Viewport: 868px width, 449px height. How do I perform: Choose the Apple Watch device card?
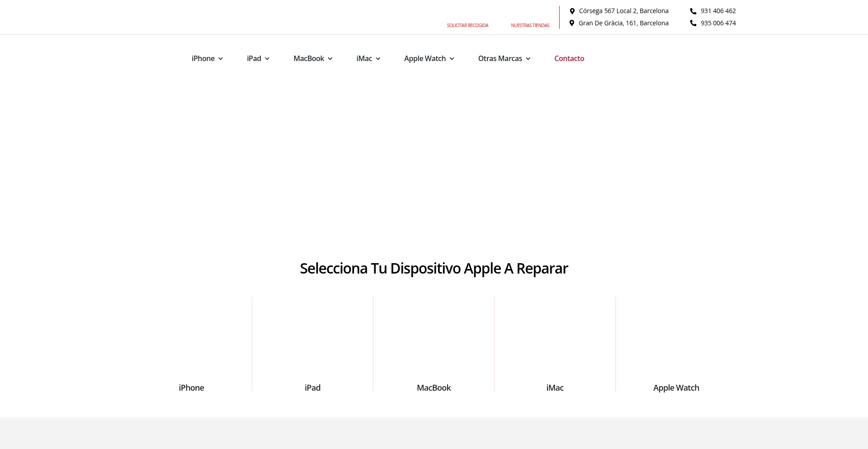[x=676, y=344]
